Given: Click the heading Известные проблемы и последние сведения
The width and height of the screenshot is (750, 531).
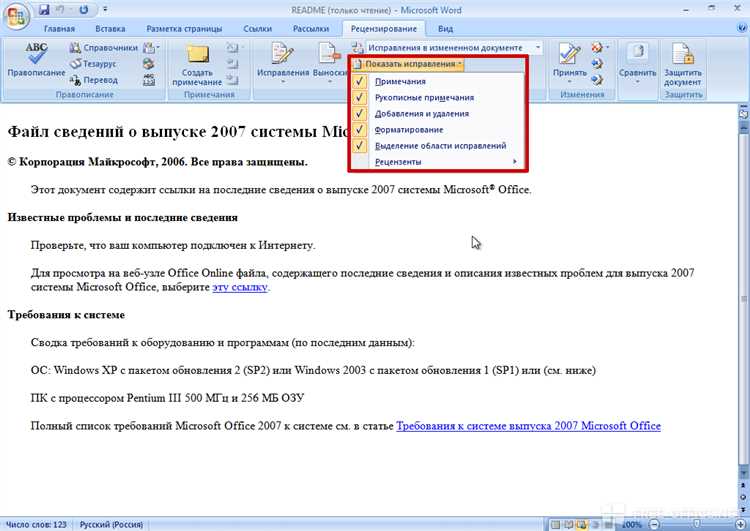Looking at the screenshot, I should point(122,218).
